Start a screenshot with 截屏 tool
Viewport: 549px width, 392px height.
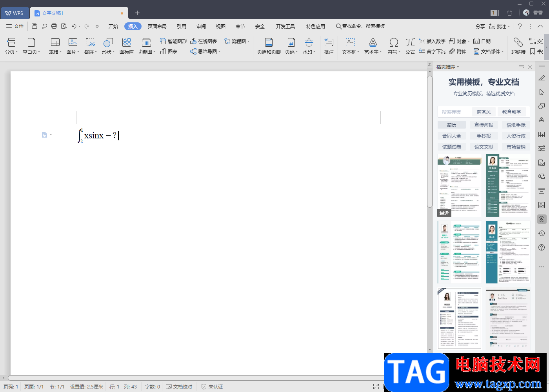click(91, 46)
